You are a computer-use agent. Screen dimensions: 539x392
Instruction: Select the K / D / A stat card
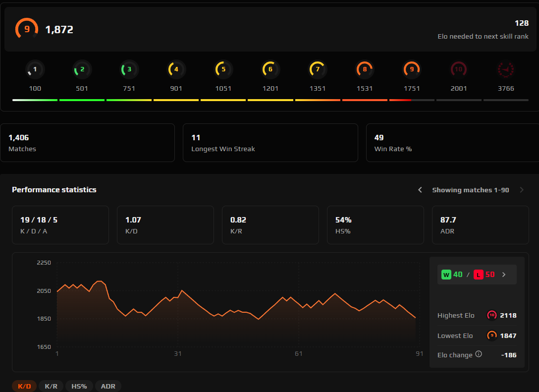60,225
